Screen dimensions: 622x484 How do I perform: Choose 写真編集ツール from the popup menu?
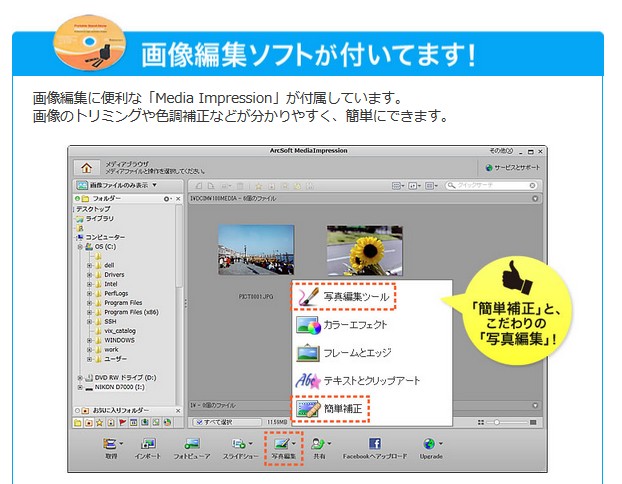coord(344,296)
